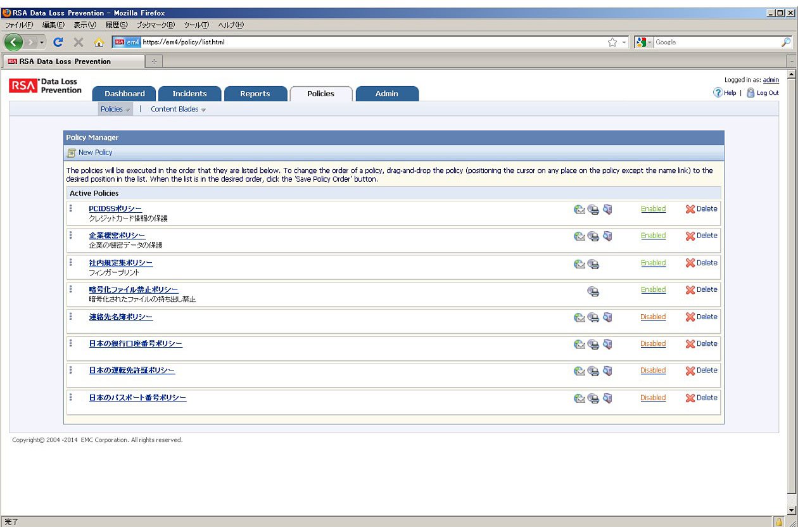Click the drag handle of 日本のパスポート番号ポリシー row
This screenshot has height=532, width=798.
click(x=71, y=397)
